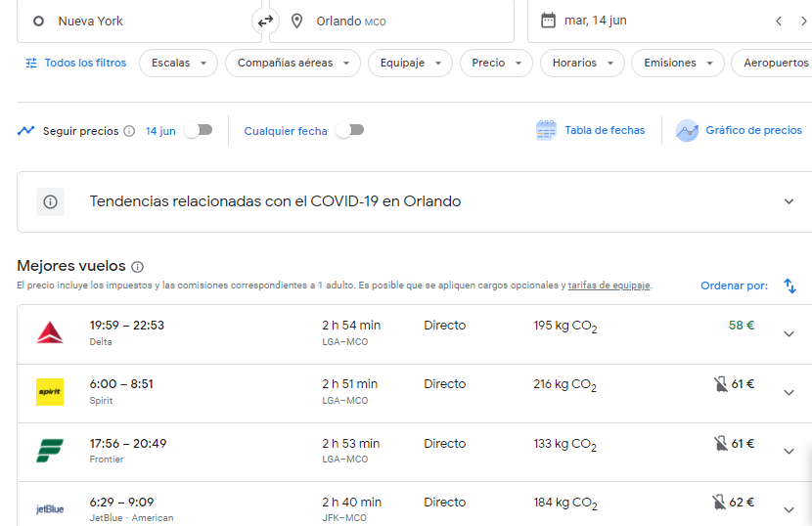Follow the tarifas de equipaje link
The width and height of the screenshot is (812, 526).
coord(609,285)
